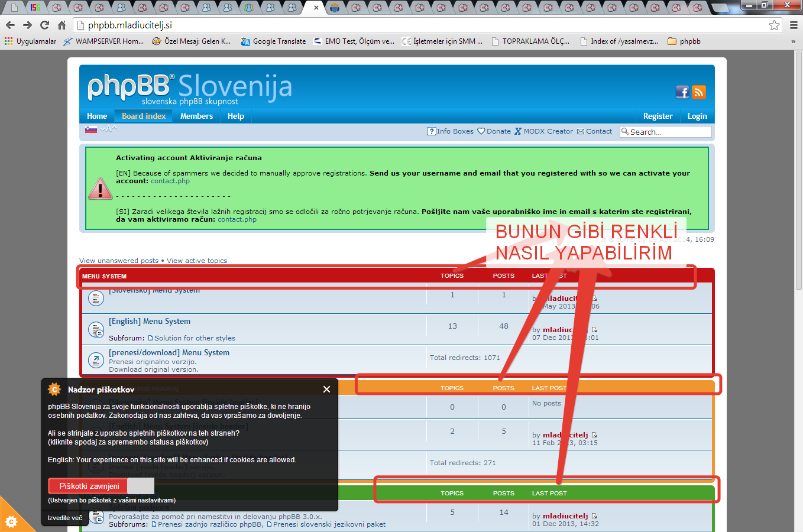Select the Board index tab
The width and height of the screenshot is (803, 532).
(144, 116)
